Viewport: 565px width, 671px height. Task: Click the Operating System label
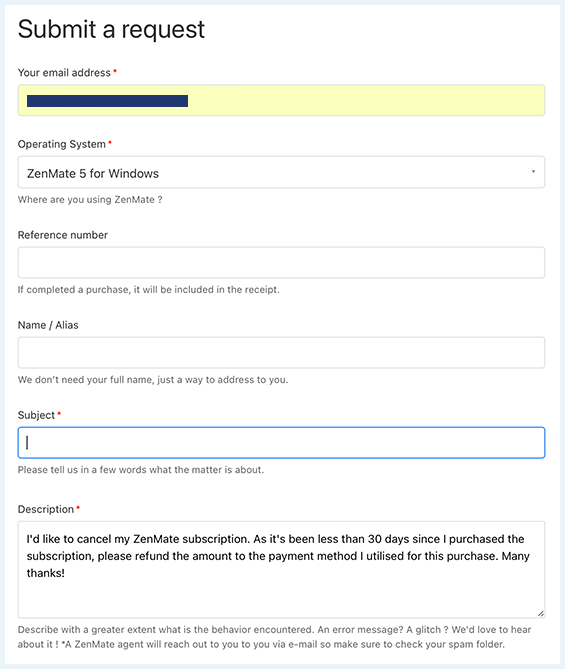[x=62, y=144]
